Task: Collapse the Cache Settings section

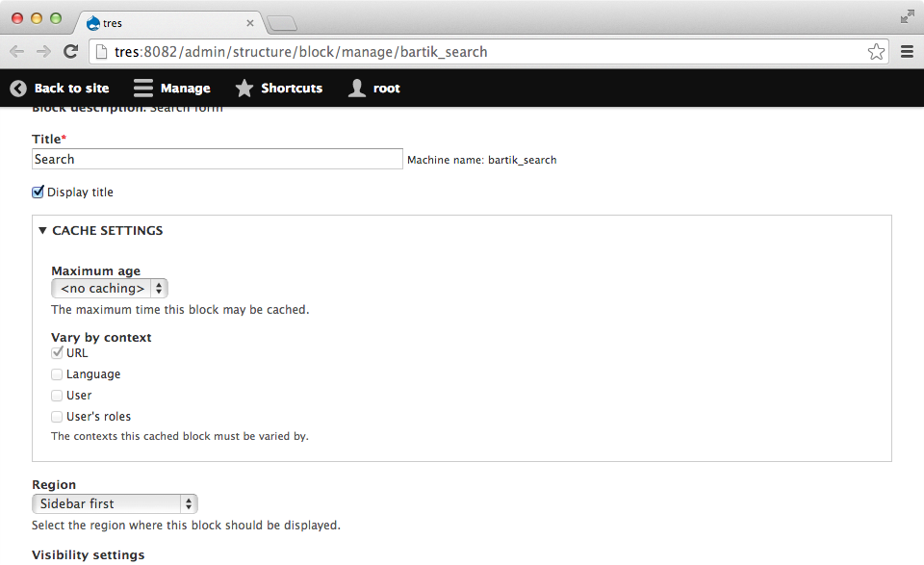Action: pos(42,230)
